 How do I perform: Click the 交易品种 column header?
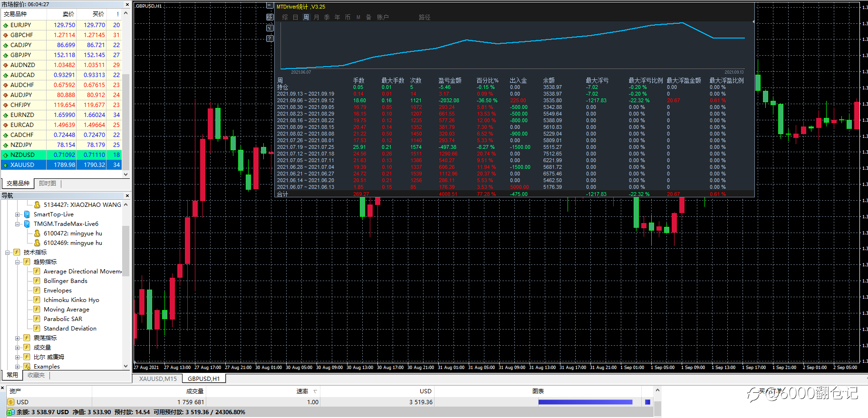click(23, 14)
